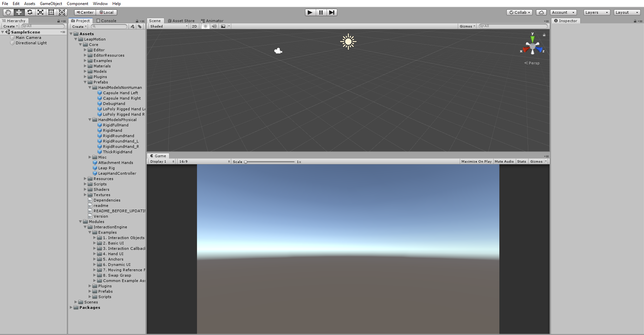
Task: Select the Move tool in the toolbar
Action: click(19, 12)
